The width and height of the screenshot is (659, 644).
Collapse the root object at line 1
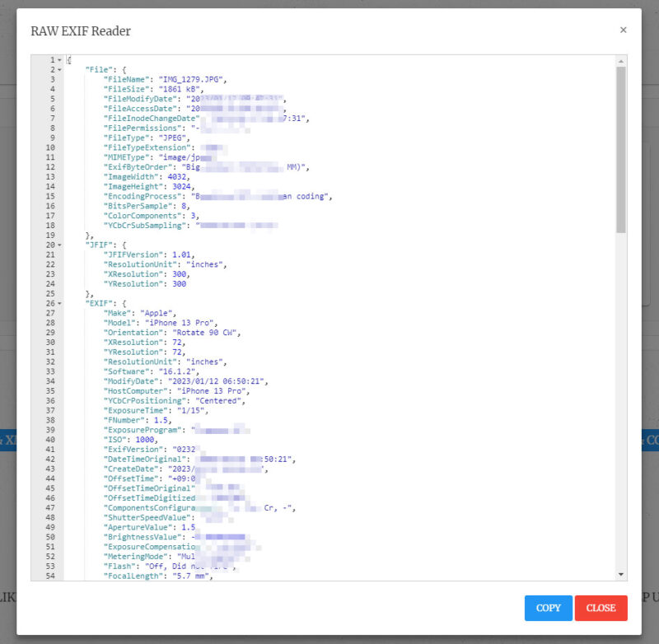[x=59, y=60]
